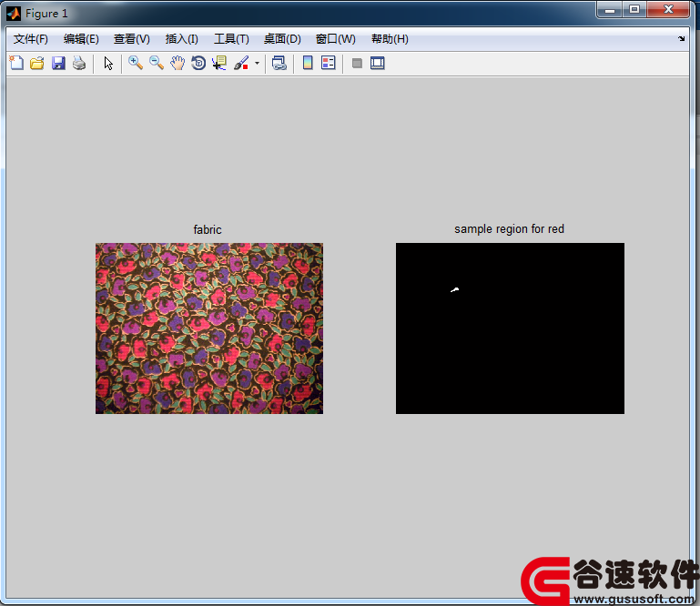Click the Show Plot Tools icon
Screen dimensions: 700x606
pos(377,63)
